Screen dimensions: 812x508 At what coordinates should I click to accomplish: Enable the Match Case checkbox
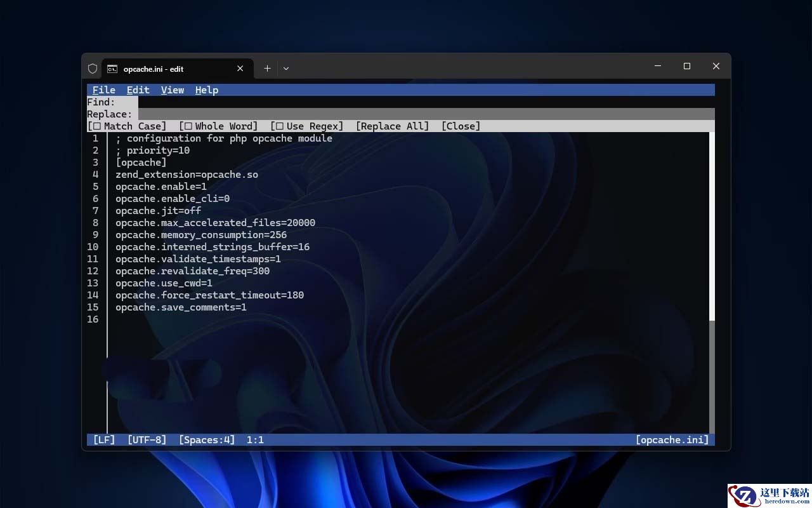coord(97,126)
